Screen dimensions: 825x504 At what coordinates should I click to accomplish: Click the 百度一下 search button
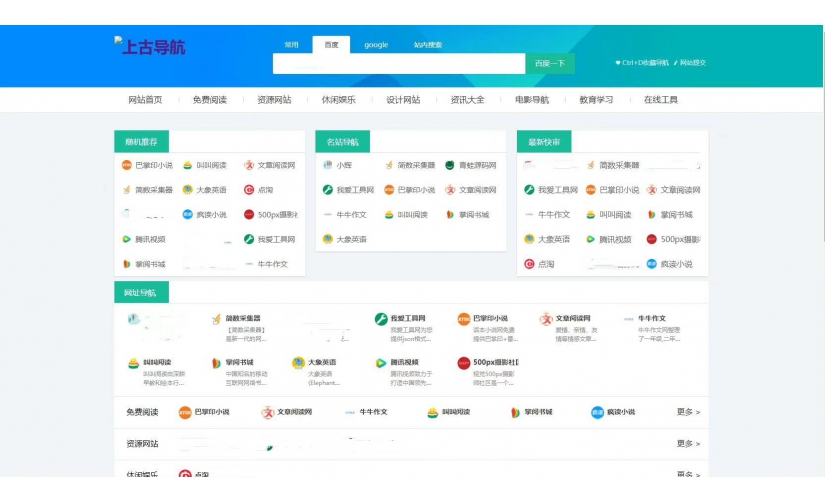[x=550, y=64]
